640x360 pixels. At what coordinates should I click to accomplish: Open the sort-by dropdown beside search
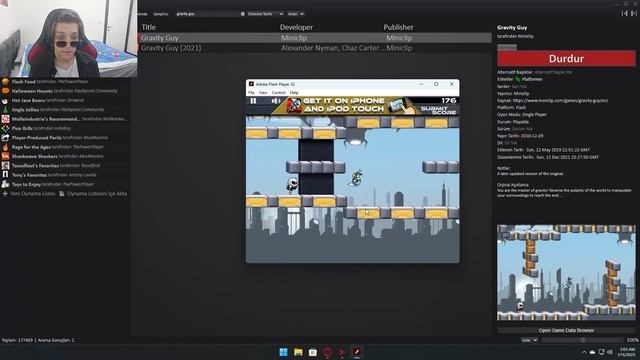point(265,14)
